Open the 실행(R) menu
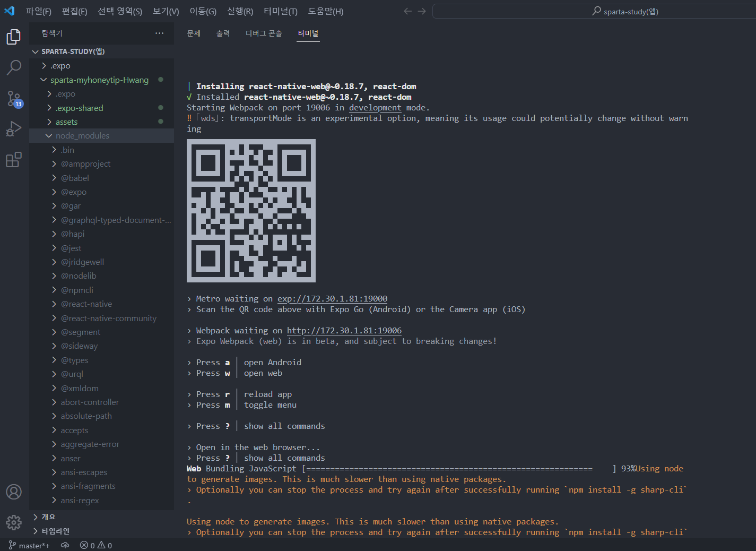Screen dimensions: 756x551 tap(240, 11)
